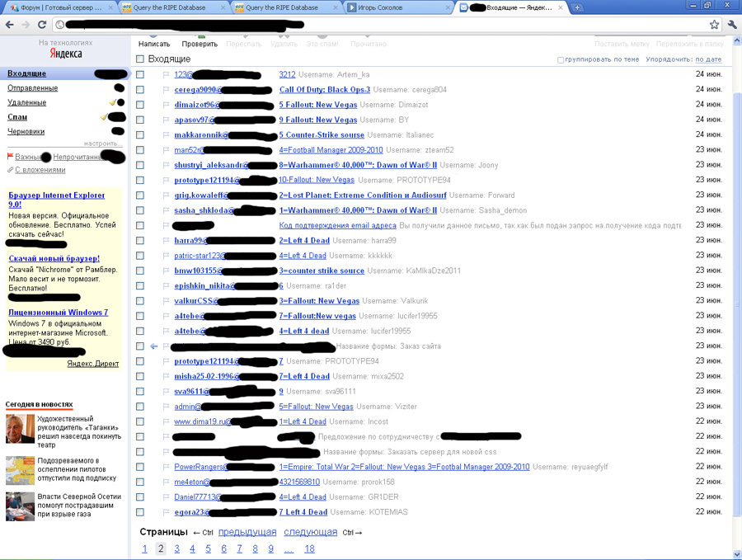Viewport: 742px width, 560px height.
Task: Flag the harra99 message
Action: [x=166, y=241]
